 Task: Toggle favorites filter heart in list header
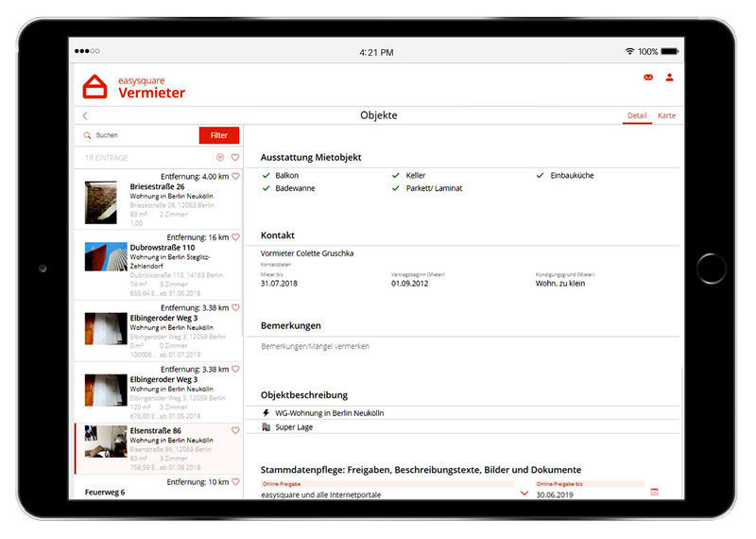click(x=235, y=158)
